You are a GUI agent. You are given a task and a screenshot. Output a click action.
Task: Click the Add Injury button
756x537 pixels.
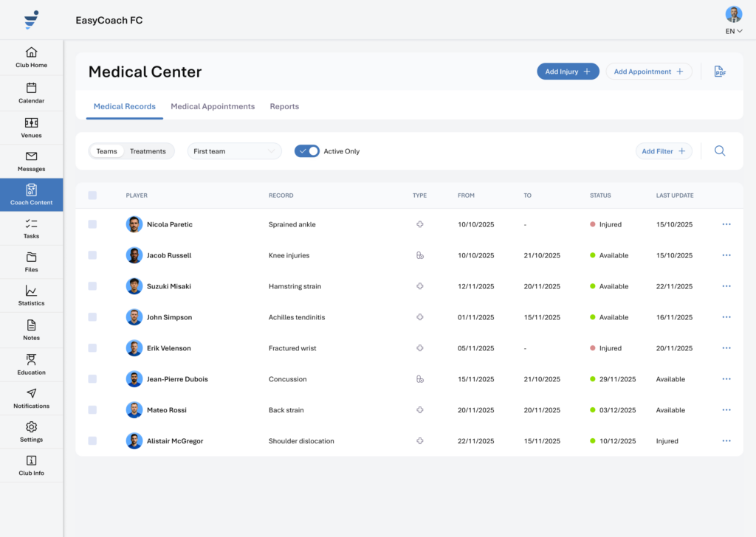coord(568,72)
